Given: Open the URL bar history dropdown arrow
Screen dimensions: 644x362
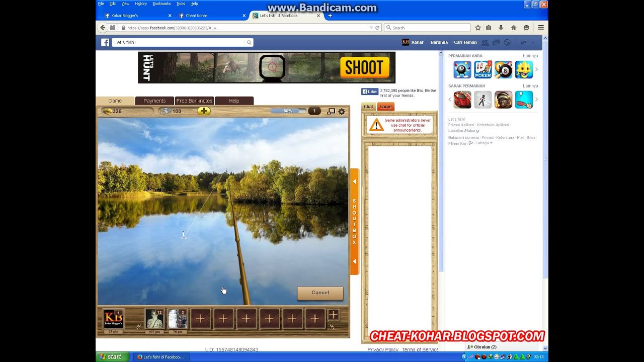Looking at the screenshot, I should point(371,28).
